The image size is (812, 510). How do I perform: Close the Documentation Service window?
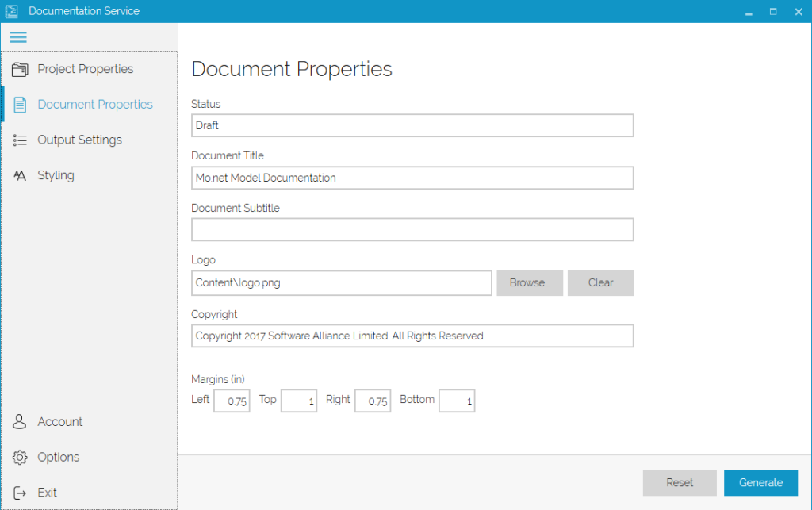pos(798,11)
